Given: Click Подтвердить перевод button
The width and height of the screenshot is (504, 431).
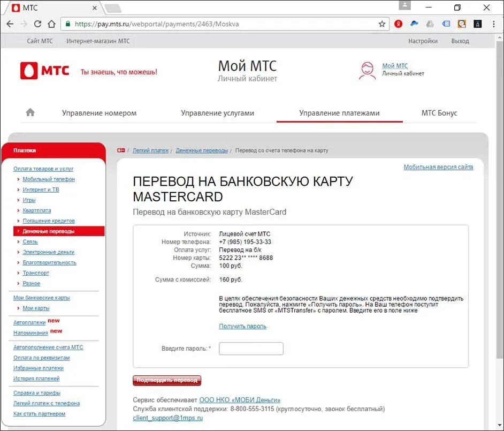Looking at the screenshot, I should tap(167, 380).
